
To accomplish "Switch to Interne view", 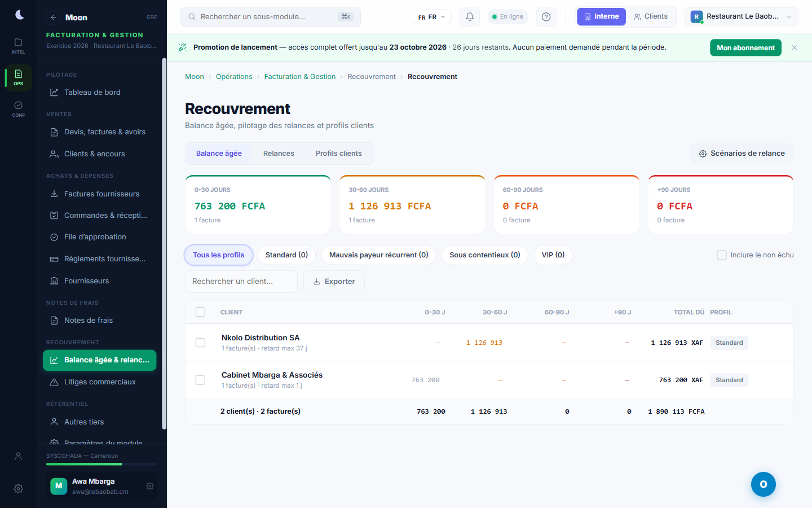I will [601, 17].
